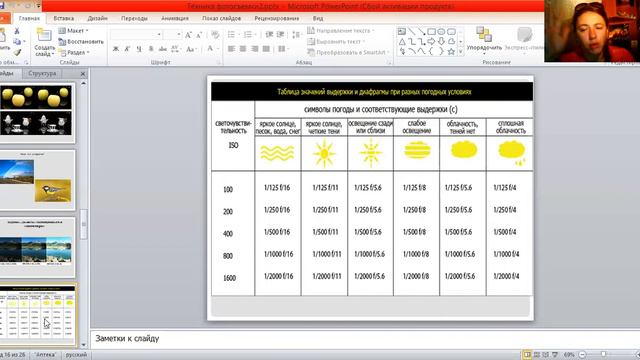Viewport: 640px width, 360px height.
Task: Justify text alignment
Action: pyautogui.click(x=266, y=49)
